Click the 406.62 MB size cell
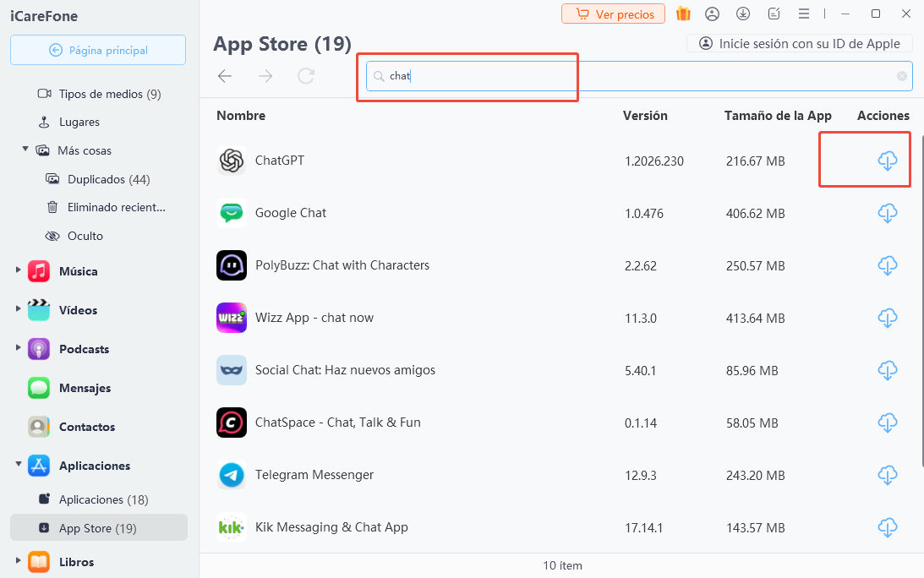The width and height of the screenshot is (924, 578). (756, 213)
